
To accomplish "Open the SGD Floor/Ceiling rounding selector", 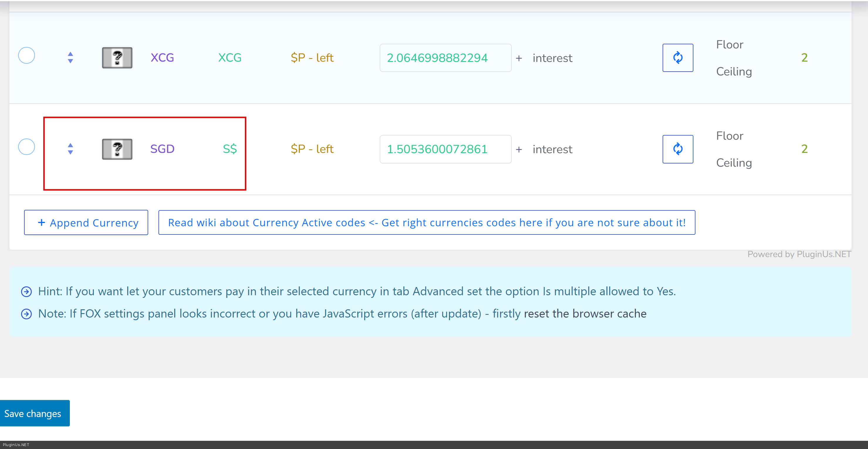I will (x=734, y=149).
